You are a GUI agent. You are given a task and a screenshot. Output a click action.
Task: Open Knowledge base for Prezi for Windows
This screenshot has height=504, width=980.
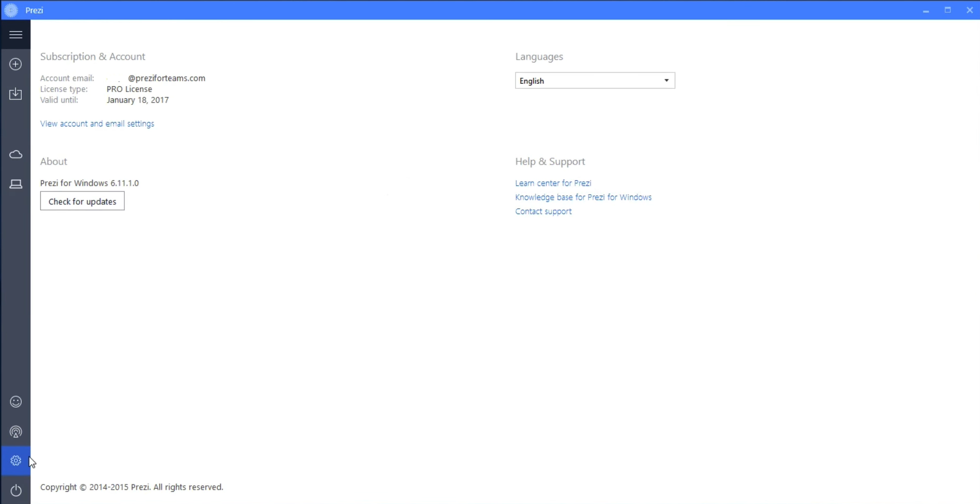tap(583, 197)
